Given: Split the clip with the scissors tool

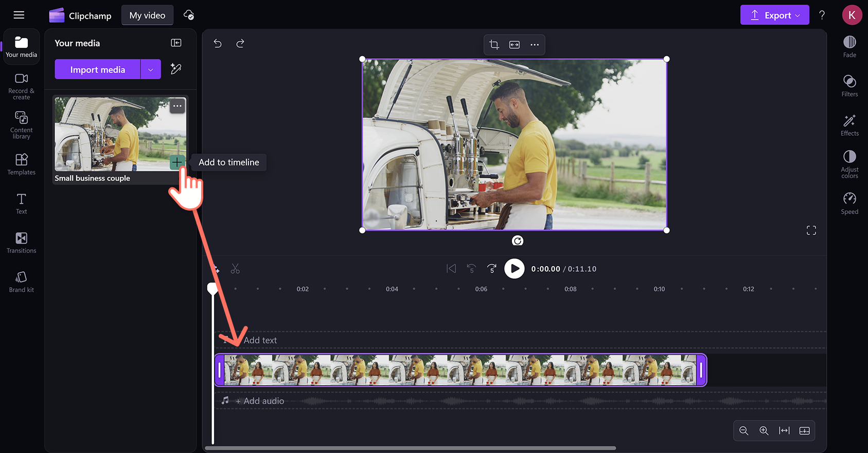Looking at the screenshot, I should (235, 269).
